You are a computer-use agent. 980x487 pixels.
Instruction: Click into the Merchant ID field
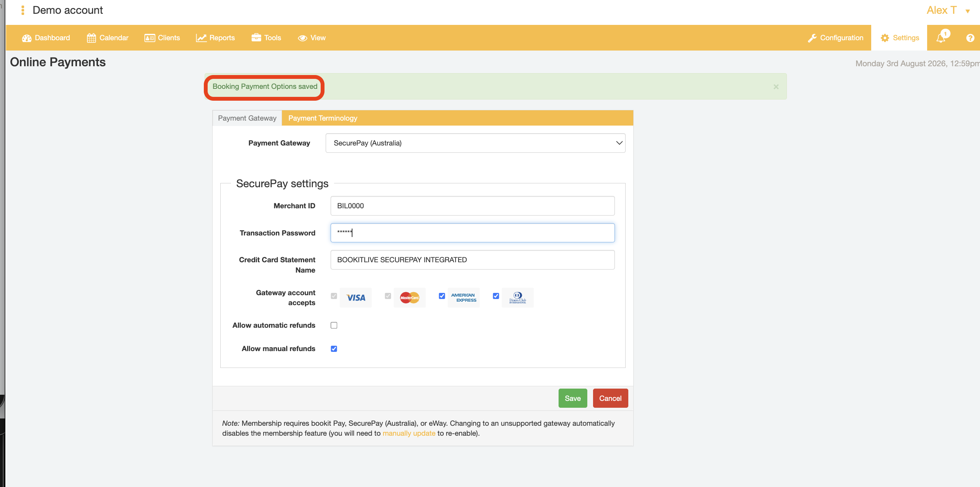pos(472,206)
